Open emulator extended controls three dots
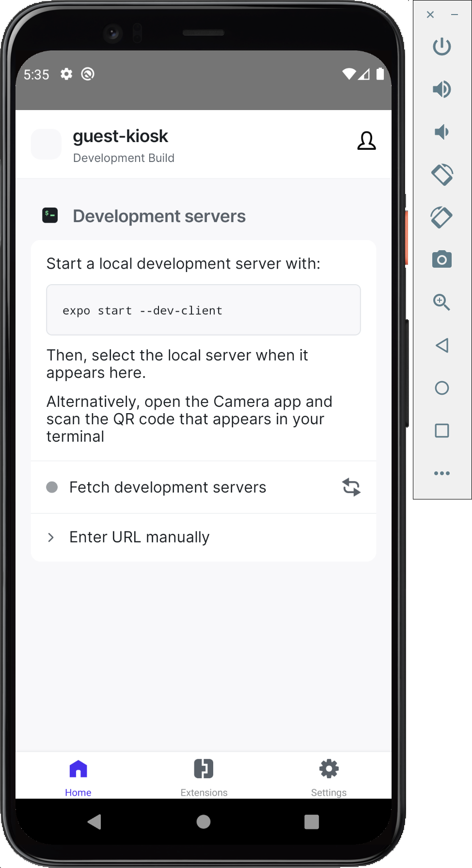Viewport: 472px width, 868px height. pos(442,473)
